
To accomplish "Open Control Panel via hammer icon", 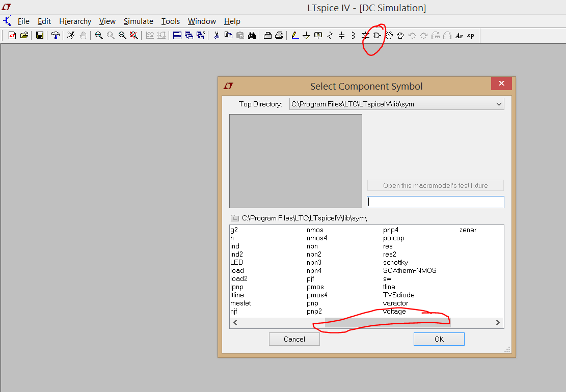I will point(55,35).
